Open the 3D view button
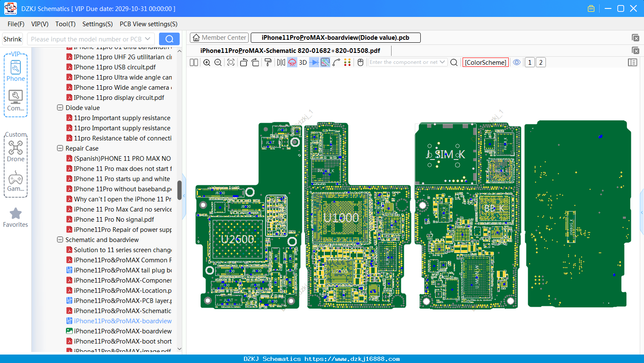 (x=303, y=63)
